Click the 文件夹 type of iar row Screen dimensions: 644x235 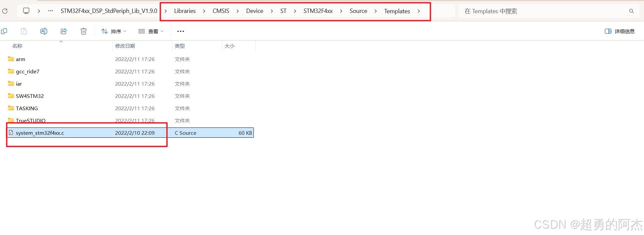pos(182,84)
